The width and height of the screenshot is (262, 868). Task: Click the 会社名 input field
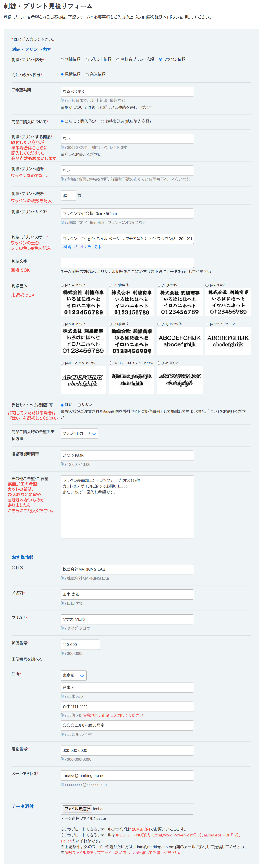click(x=127, y=569)
